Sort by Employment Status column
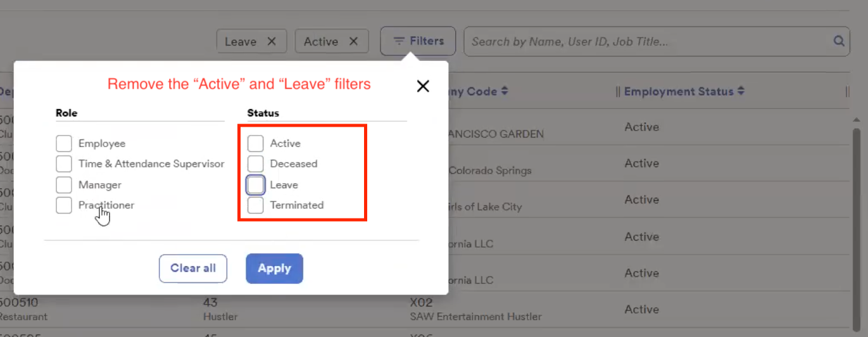The image size is (868, 337). [740, 92]
